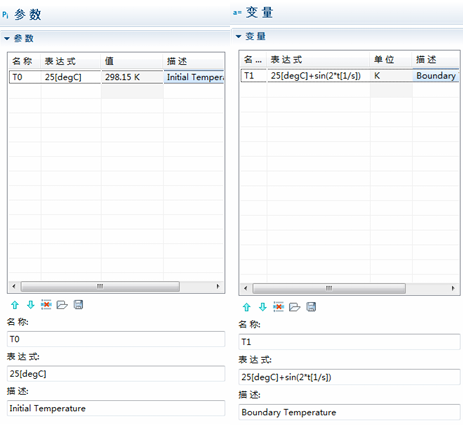Move row down in Variables table

pos(263,307)
